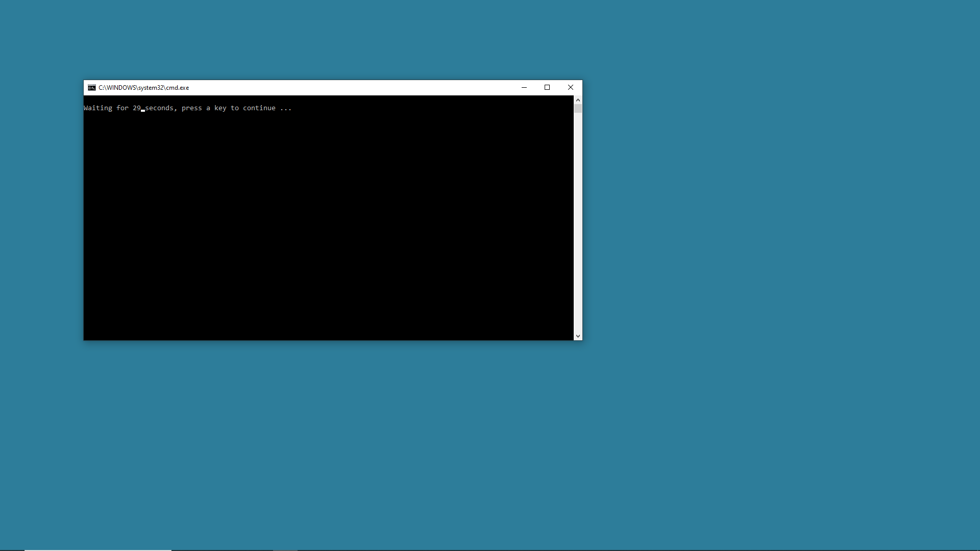
Task: Click the word "Waiting" in the console
Action: (98, 108)
